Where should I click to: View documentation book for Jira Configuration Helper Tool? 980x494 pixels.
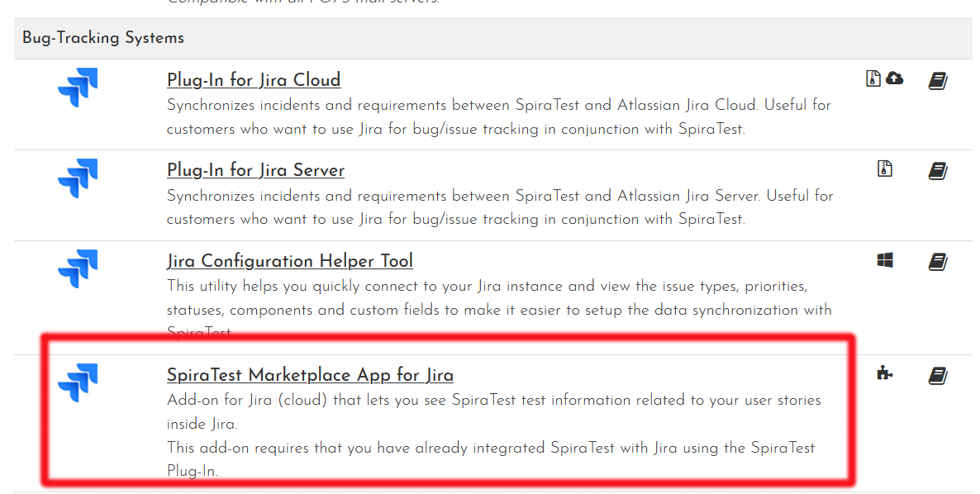937,263
